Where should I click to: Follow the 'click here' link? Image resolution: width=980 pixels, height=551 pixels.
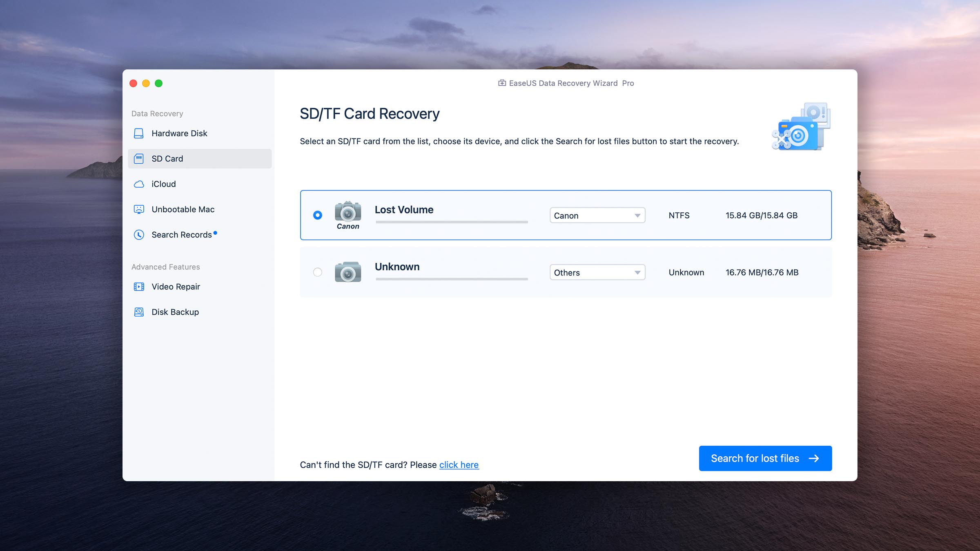click(459, 464)
